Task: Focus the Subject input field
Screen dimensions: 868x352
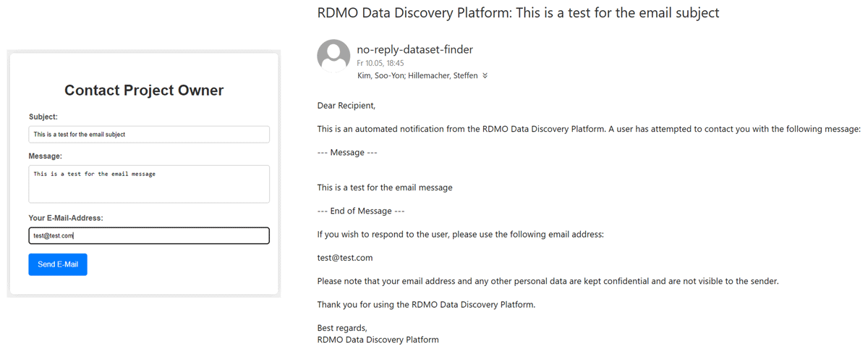Action: point(149,134)
